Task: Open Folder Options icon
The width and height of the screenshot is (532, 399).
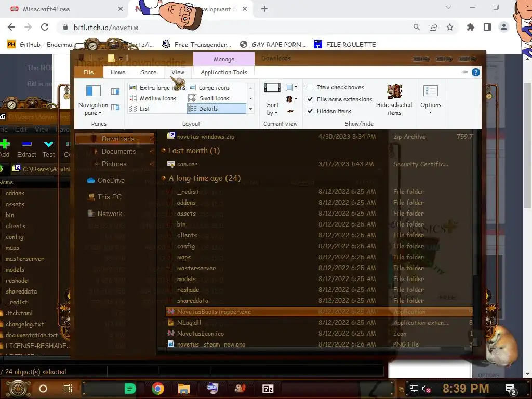Action: tap(431, 91)
